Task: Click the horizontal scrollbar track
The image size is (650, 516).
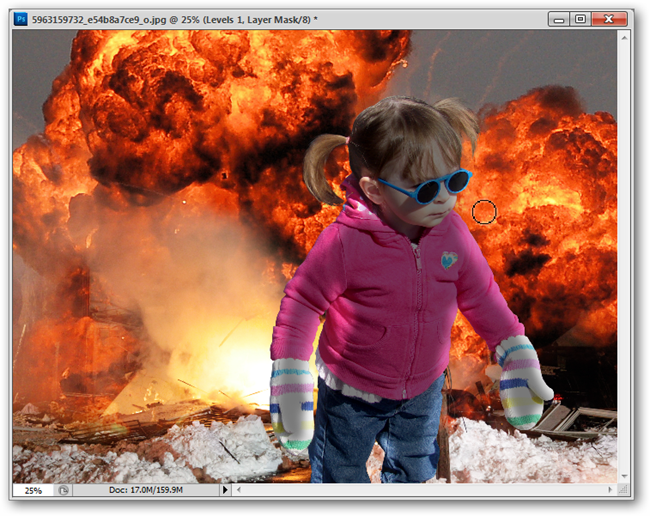Action: pos(424,490)
